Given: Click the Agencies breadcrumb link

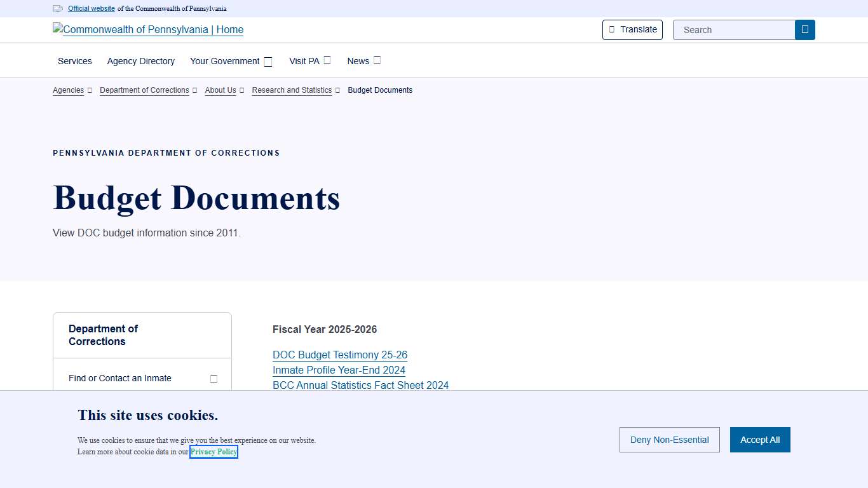Looking at the screenshot, I should click(68, 90).
